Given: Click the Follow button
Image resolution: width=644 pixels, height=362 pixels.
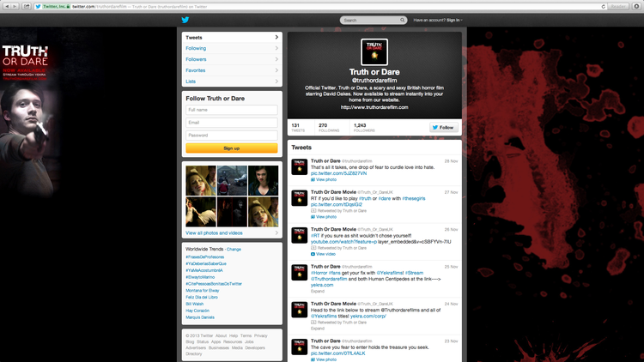Looking at the screenshot, I should click(x=444, y=128).
